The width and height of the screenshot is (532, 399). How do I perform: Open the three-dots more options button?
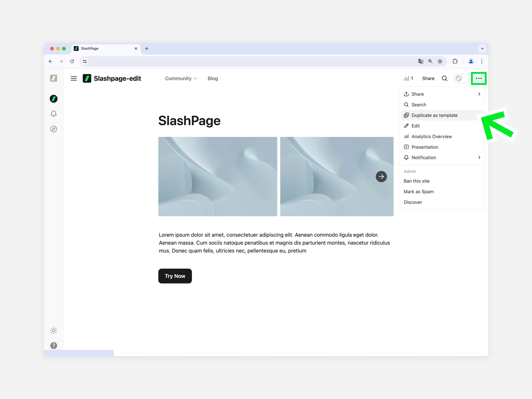[x=479, y=78]
